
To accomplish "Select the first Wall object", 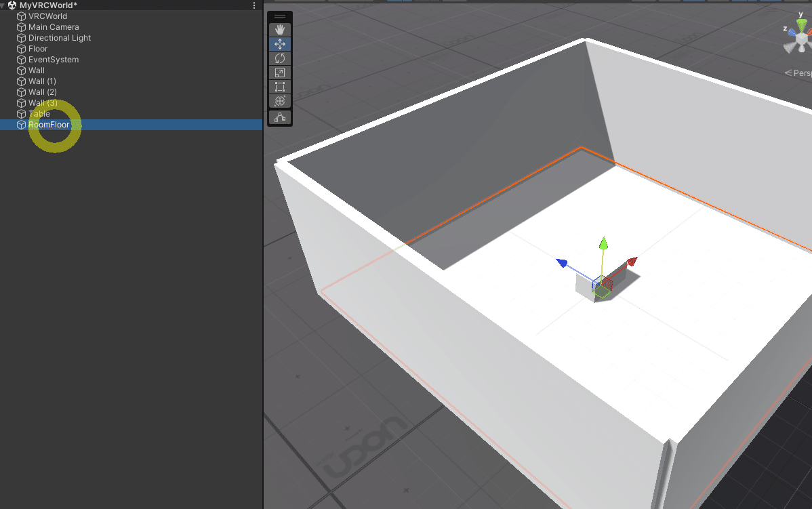I will tap(36, 70).
